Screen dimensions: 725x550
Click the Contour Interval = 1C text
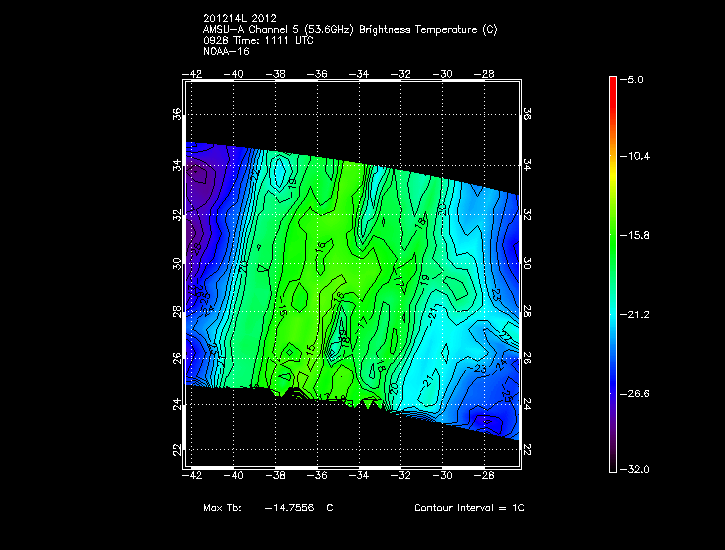[x=469, y=508]
